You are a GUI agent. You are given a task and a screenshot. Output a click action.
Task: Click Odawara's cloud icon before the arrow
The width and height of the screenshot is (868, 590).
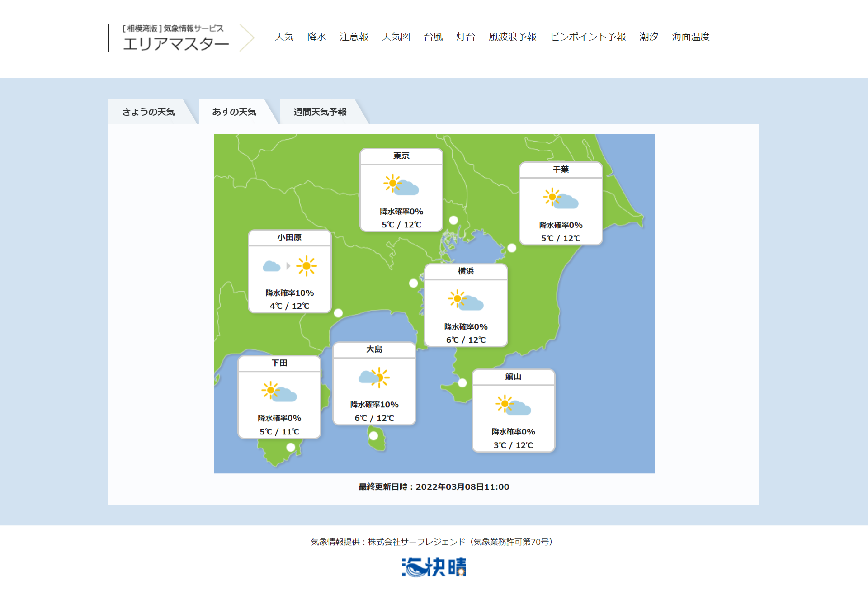click(x=271, y=266)
